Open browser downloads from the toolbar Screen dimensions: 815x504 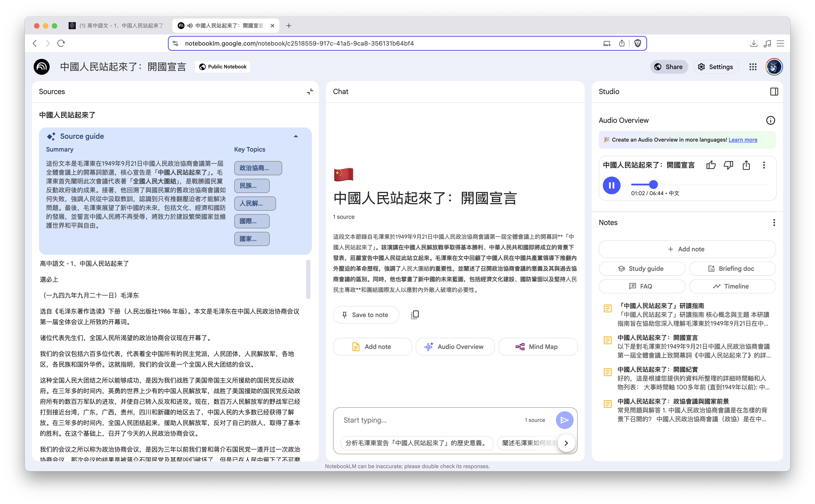(x=753, y=43)
